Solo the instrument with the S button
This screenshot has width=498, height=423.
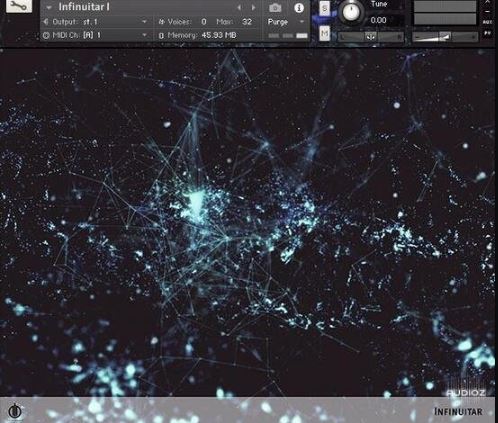click(x=325, y=8)
